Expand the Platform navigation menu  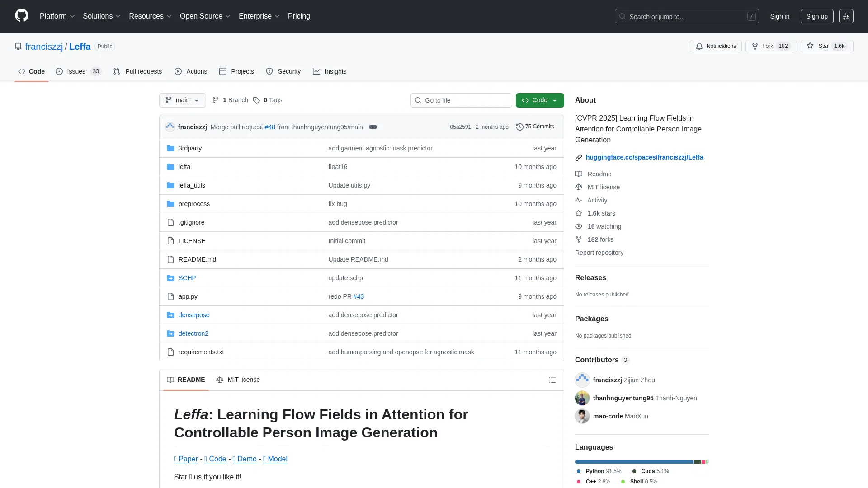pos(57,16)
